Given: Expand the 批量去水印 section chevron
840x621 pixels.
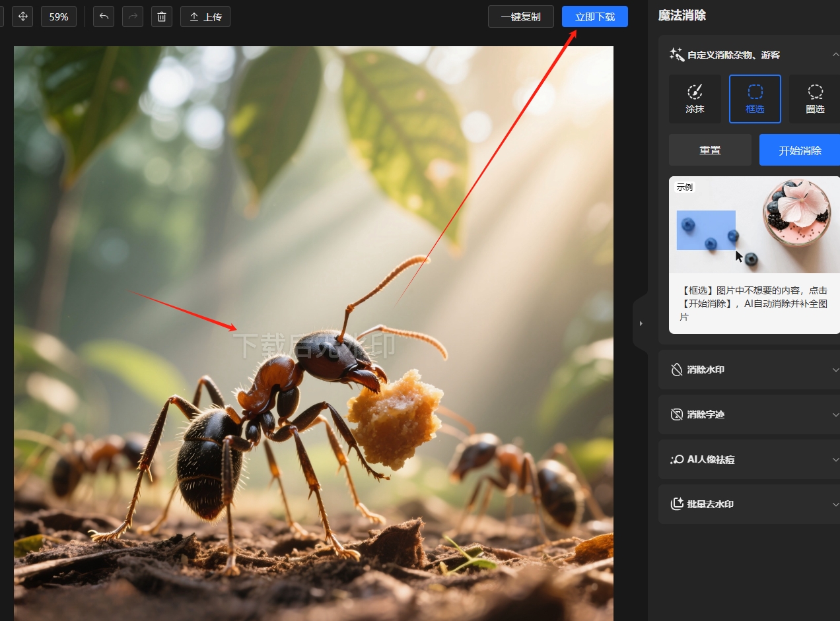Looking at the screenshot, I should (x=835, y=504).
